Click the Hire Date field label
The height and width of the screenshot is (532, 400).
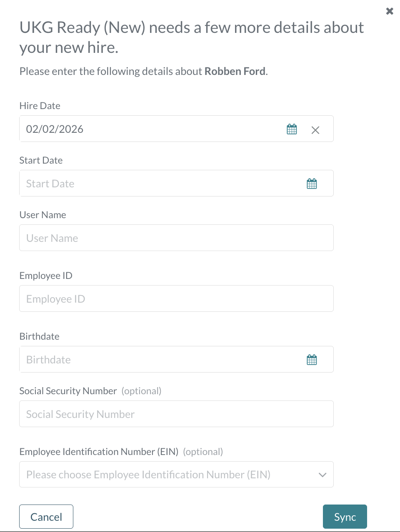tap(40, 106)
